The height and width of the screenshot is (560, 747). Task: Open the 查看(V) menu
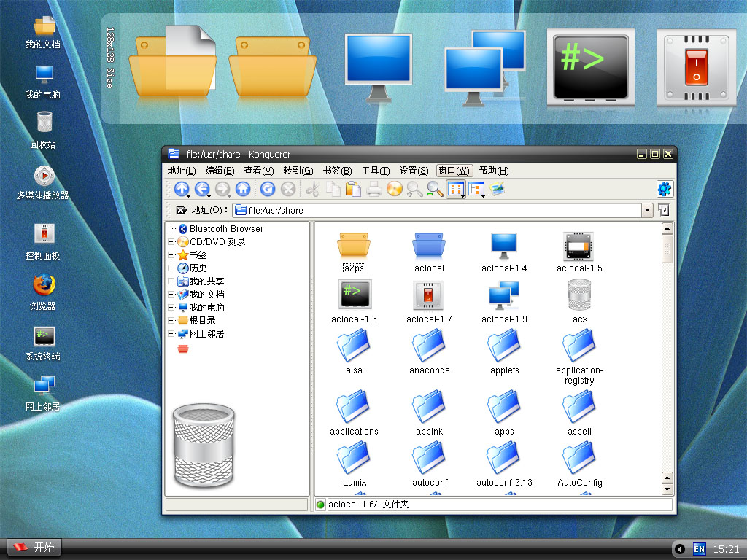(x=259, y=171)
